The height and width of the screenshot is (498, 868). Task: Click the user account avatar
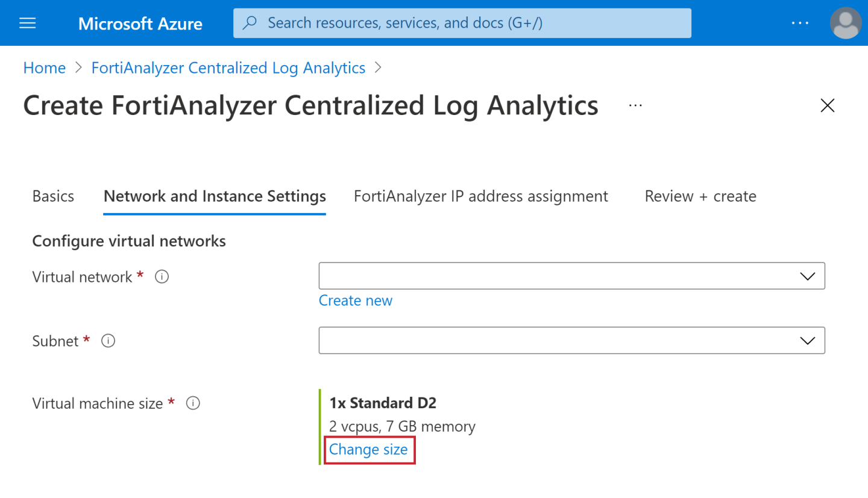845,23
